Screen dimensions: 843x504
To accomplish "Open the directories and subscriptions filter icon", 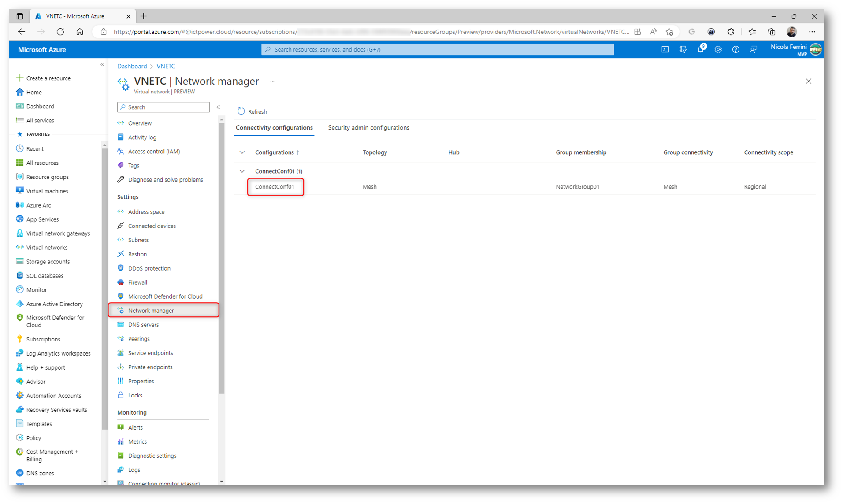I will (683, 50).
